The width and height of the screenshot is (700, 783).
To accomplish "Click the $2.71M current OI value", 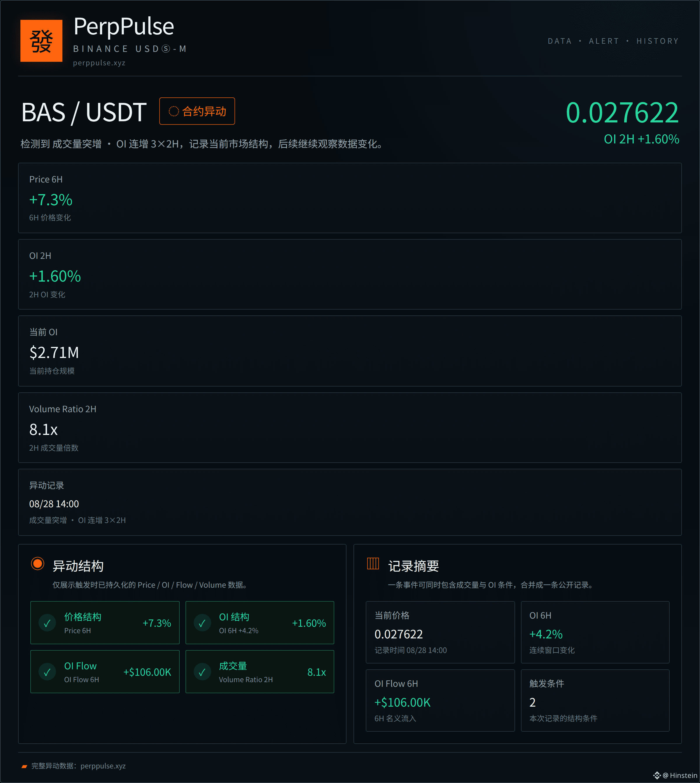I will [54, 352].
